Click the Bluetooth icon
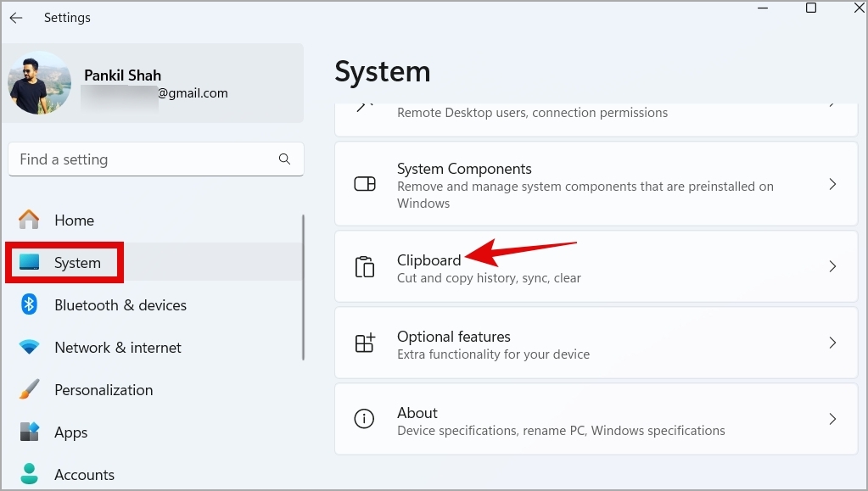The image size is (868, 491). pyautogui.click(x=29, y=304)
